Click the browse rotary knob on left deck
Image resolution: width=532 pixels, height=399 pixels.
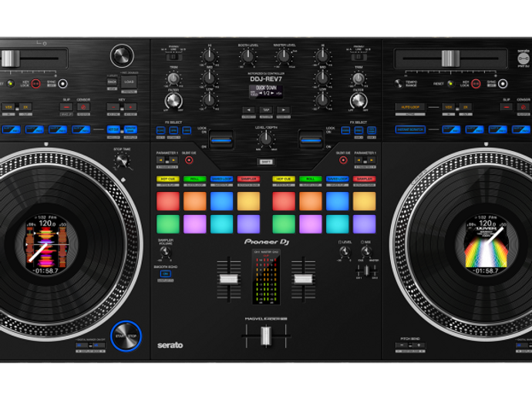tap(122, 56)
